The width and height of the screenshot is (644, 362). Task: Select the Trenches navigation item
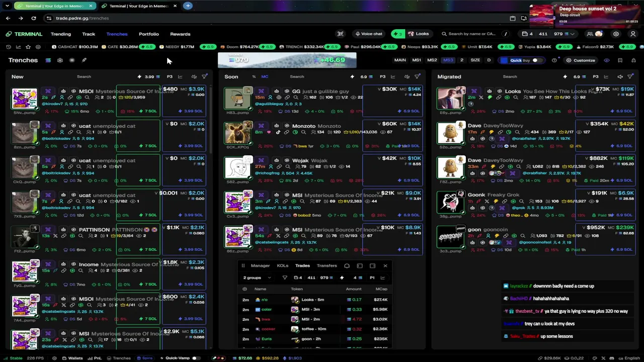(x=117, y=34)
